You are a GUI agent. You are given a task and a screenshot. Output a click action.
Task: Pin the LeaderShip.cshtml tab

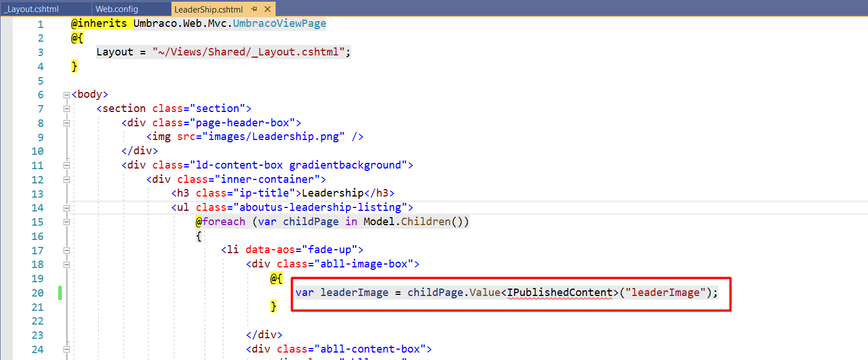pos(254,10)
